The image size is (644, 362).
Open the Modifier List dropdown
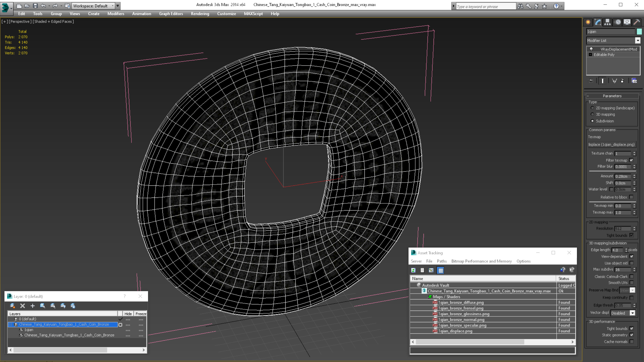(x=638, y=40)
